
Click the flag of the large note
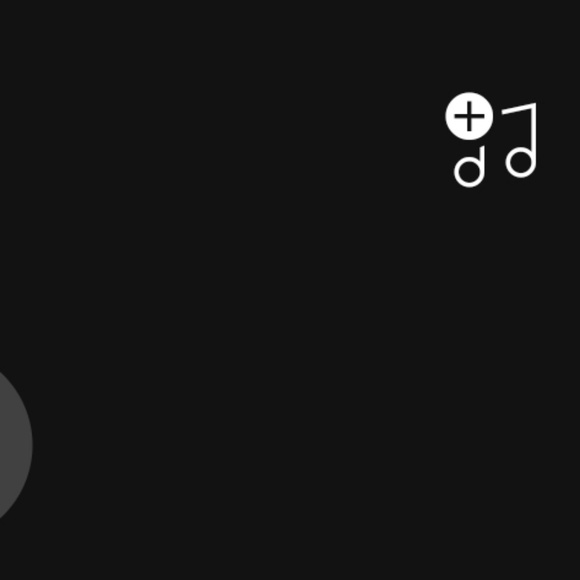coord(518,109)
